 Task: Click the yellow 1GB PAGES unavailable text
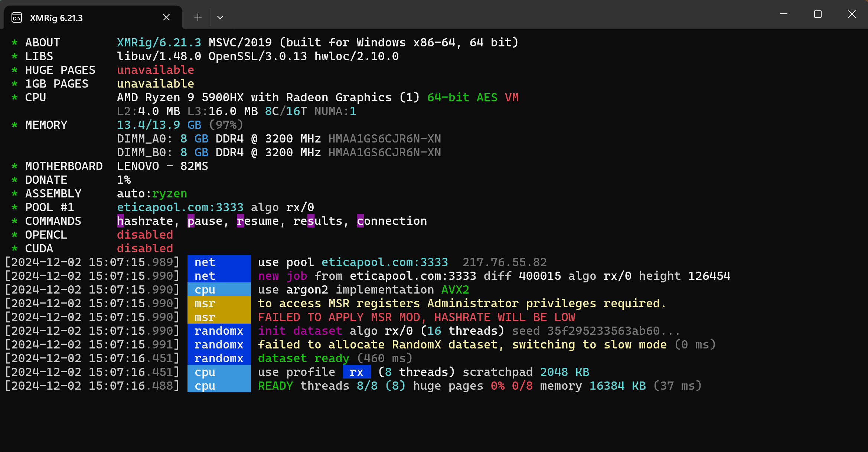(x=156, y=84)
